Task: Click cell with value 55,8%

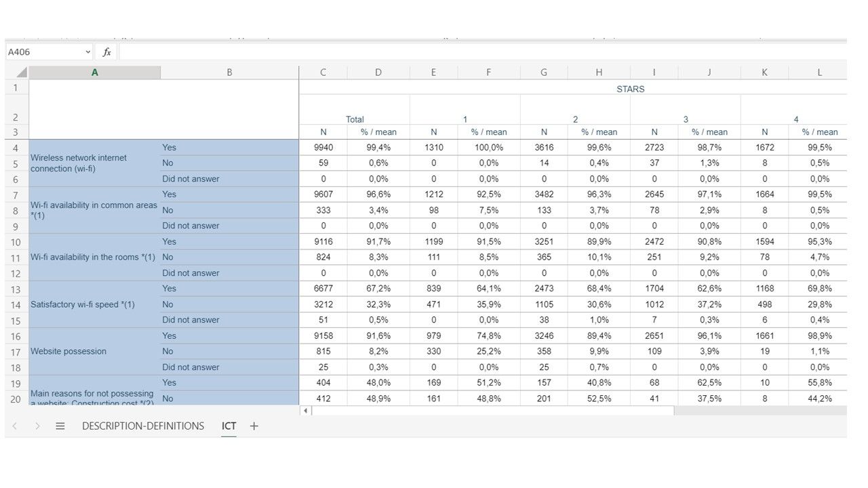Action: point(819,383)
